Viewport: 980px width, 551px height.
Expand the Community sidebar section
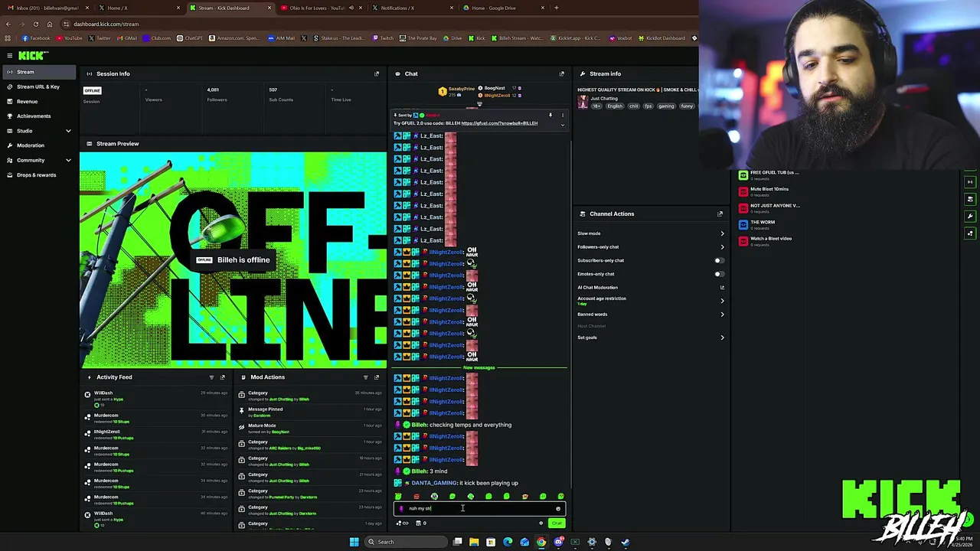click(x=68, y=160)
